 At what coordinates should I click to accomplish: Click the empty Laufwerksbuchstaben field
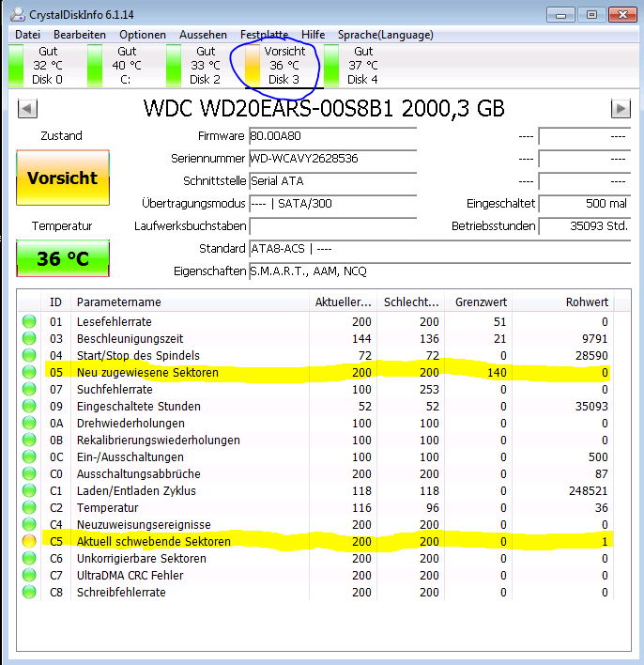point(333,226)
